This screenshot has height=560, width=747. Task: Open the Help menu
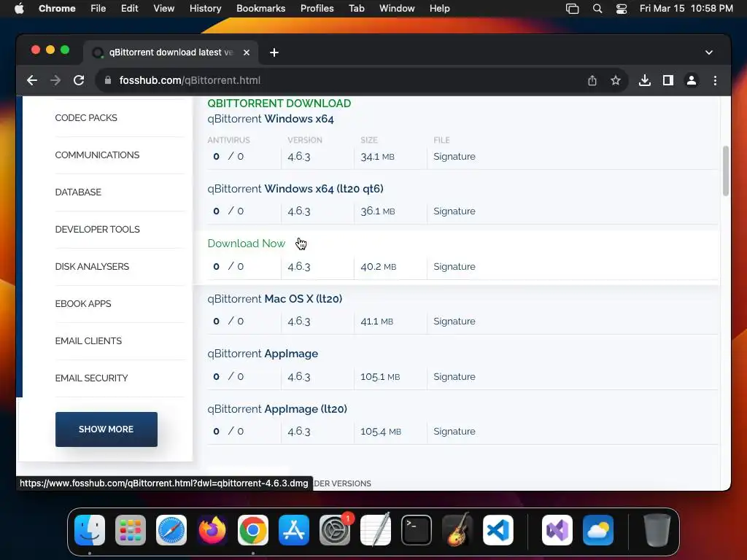click(x=439, y=9)
